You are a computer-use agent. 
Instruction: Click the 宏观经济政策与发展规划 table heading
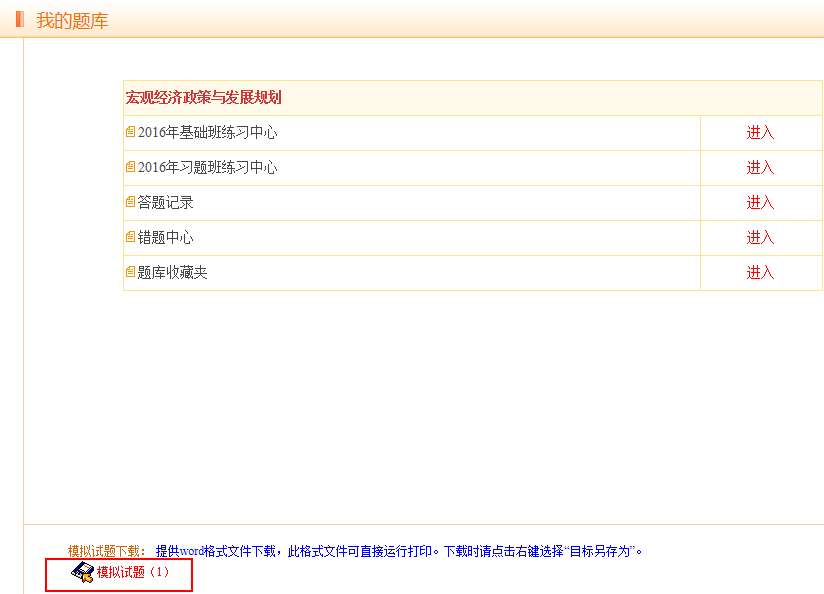coord(203,98)
